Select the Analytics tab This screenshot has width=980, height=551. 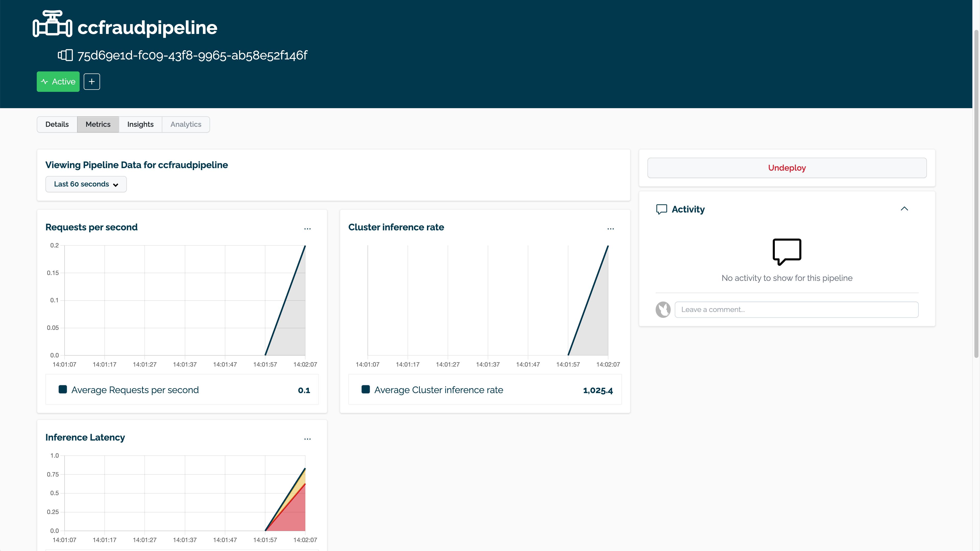[x=186, y=124]
